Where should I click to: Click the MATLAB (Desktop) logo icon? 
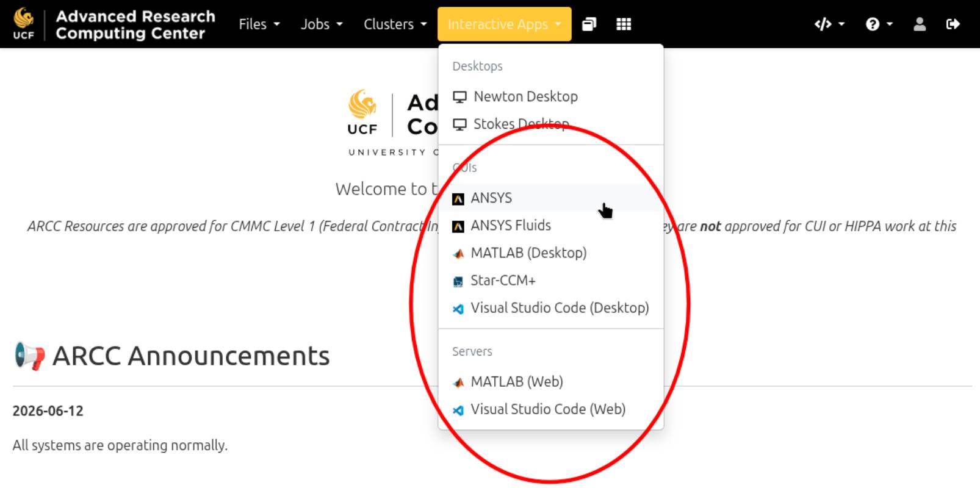tap(458, 254)
